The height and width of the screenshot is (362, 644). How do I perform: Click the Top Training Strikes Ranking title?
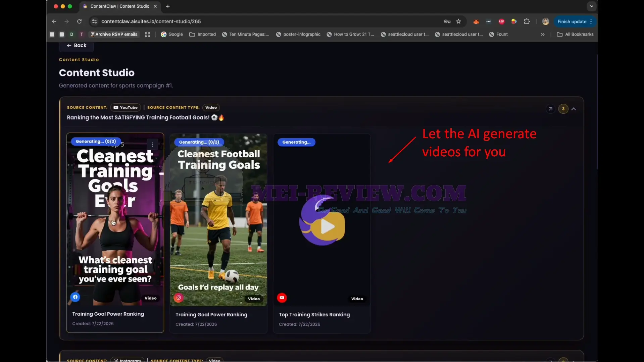[x=314, y=315]
